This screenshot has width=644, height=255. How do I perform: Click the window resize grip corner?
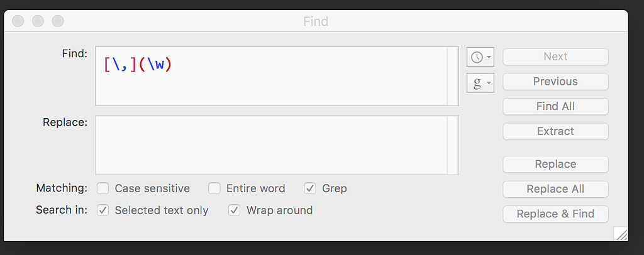621,234
